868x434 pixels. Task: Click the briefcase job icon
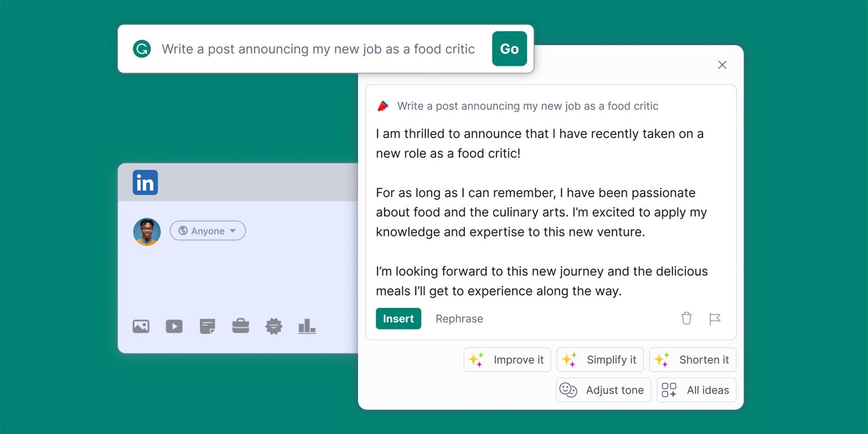240,326
